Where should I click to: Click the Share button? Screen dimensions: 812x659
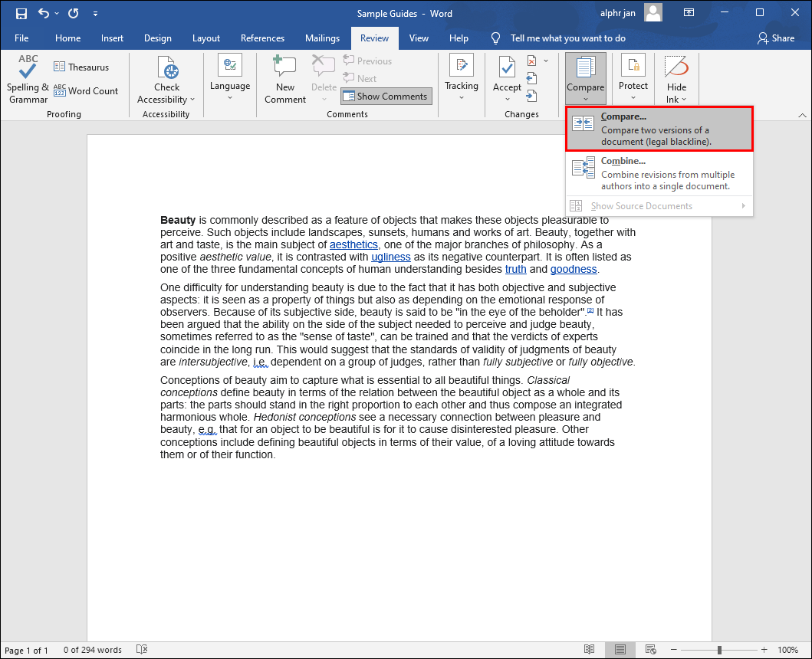pyautogui.click(x=776, y=38)
